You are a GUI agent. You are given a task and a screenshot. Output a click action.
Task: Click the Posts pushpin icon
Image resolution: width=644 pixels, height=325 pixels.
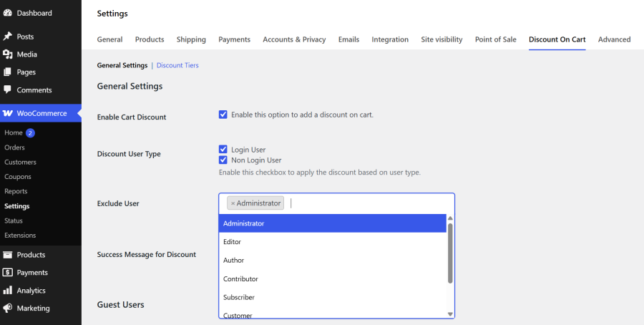(x=7, y=37)
